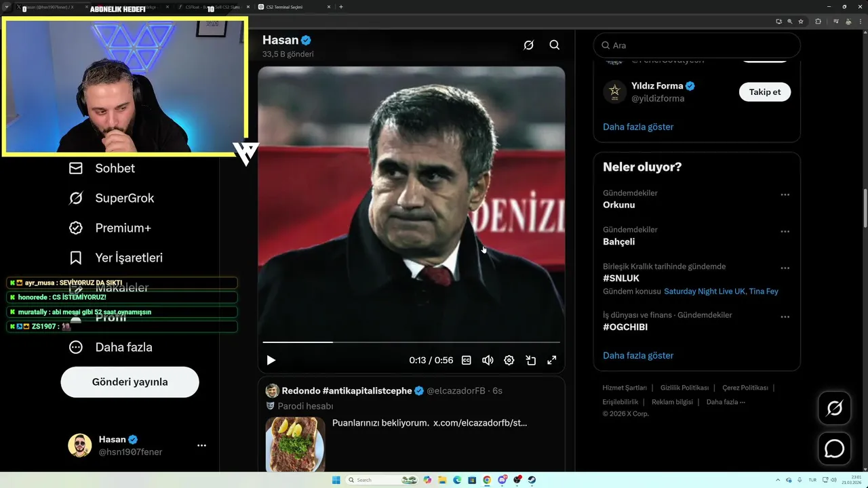
Task: Open trending hashtag #SNLUK
Action: pyautogui.click(x=621, y=278)
